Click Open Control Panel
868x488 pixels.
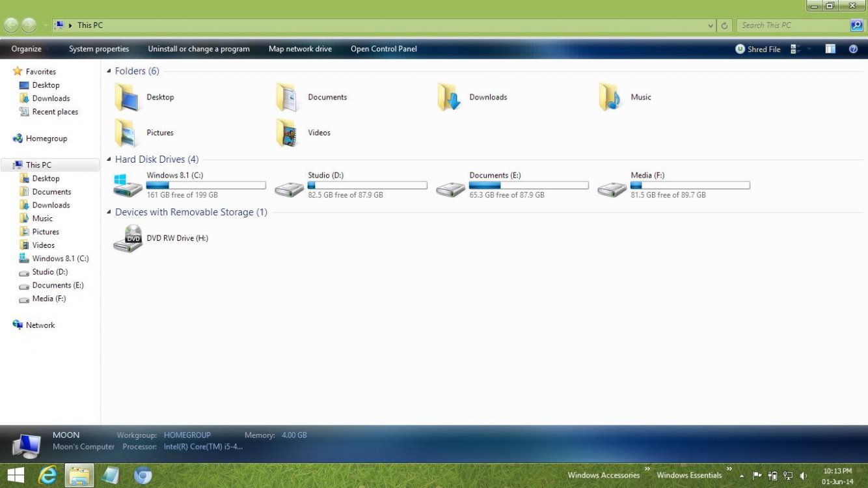pos(384,49)
